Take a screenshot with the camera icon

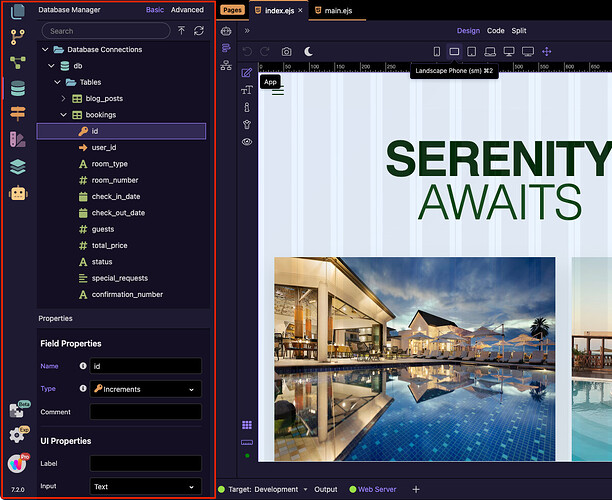[x=287, y=51]
